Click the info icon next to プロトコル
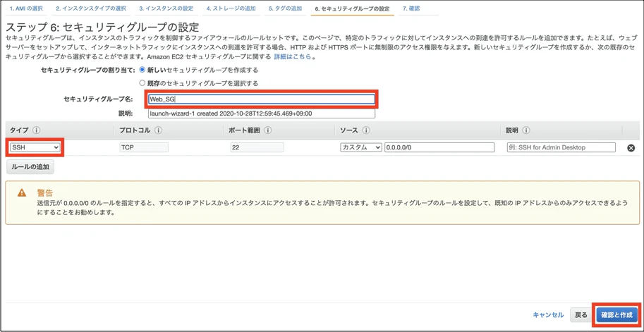644x332 pixels. click(159, 130)
